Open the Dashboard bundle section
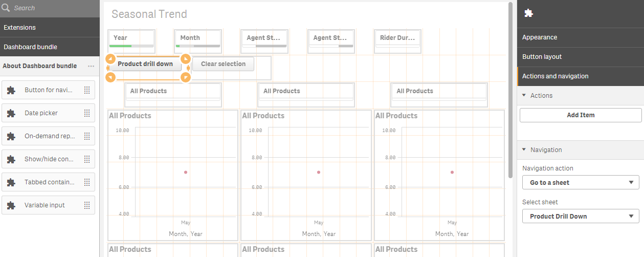 pyautogui.click(x=50, y=47)
